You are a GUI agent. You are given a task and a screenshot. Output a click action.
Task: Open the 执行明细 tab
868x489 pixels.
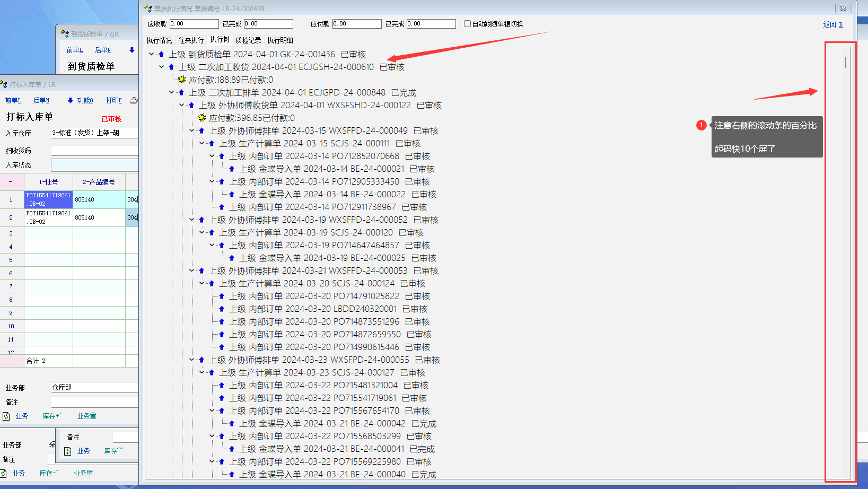point(280,40)
